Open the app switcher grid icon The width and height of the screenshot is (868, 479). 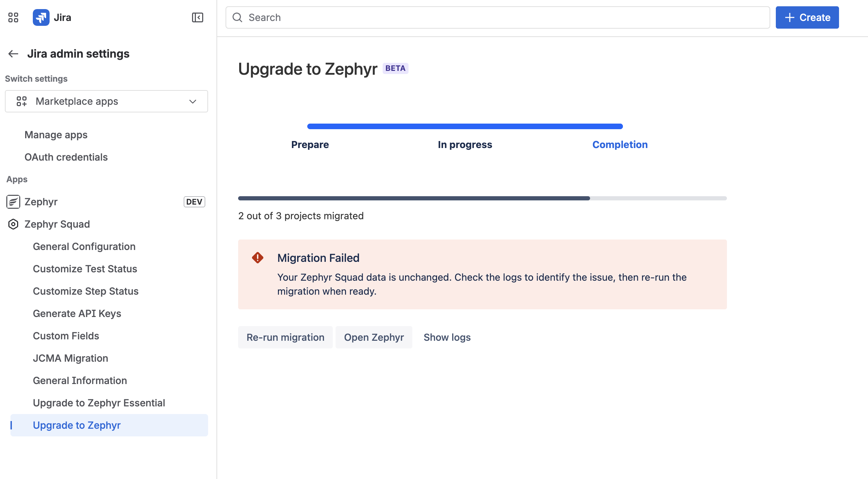pyautogui.click(x=13, y=17)
